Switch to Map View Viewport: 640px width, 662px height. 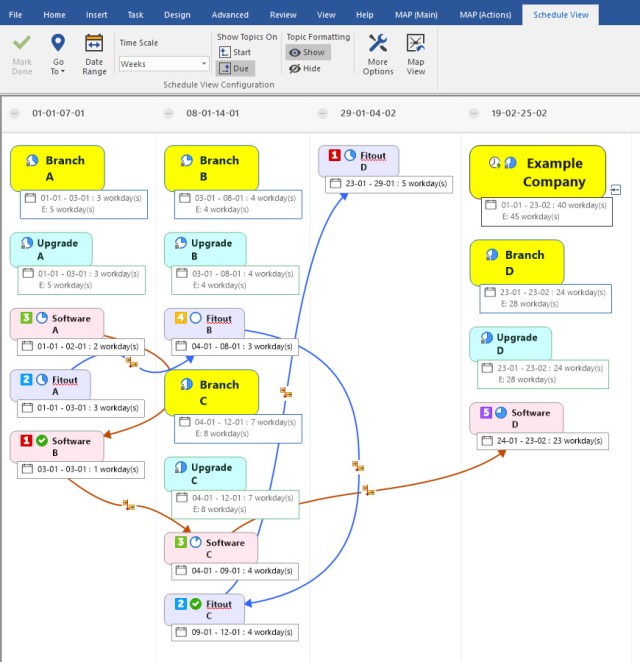click(x=416, y=55)
